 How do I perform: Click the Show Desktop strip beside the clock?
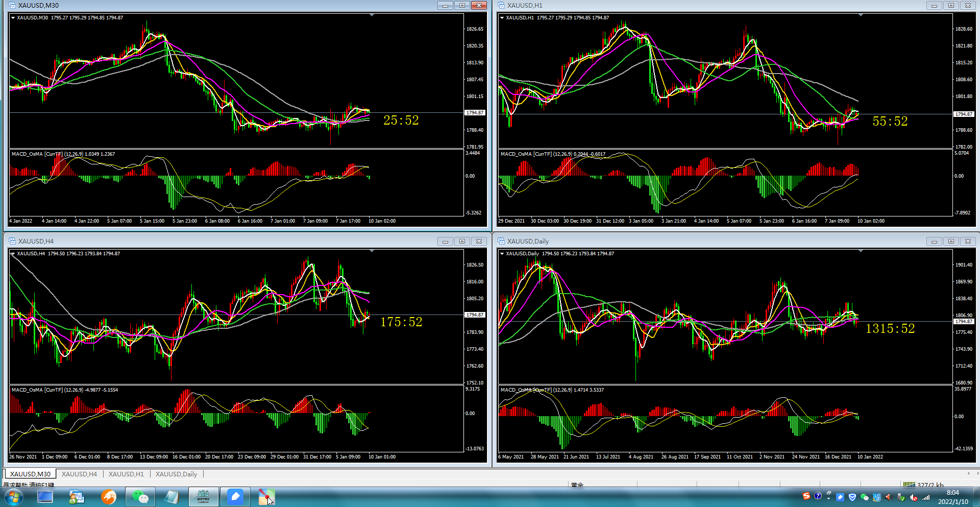tap(975, 497)
